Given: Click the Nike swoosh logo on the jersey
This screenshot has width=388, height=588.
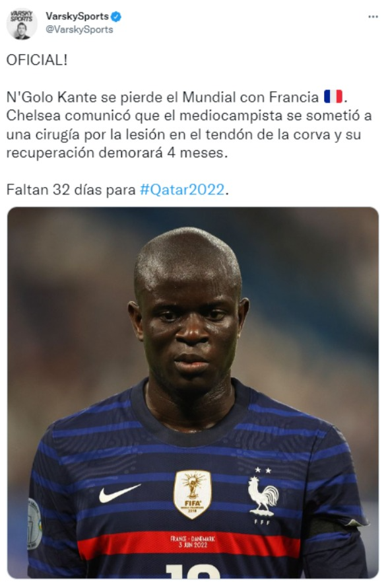Looking at the screenshot, I should point(119,493).
